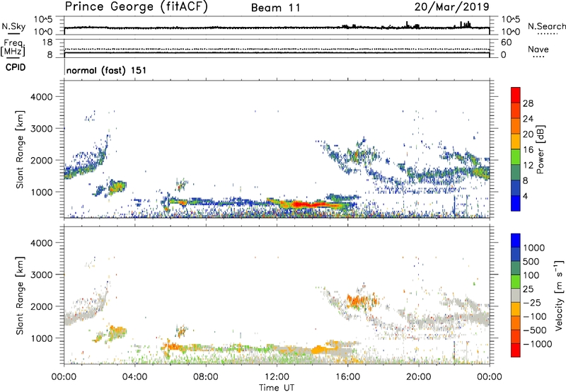The width and height of the screenshot is (566, 392).
Task: Click the '08:00' time axis tick label
Action: [206, 377]
